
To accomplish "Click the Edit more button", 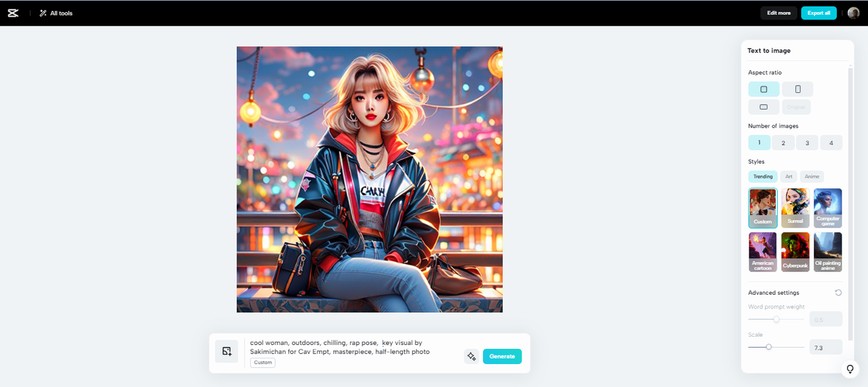I will tap(778, 13).
